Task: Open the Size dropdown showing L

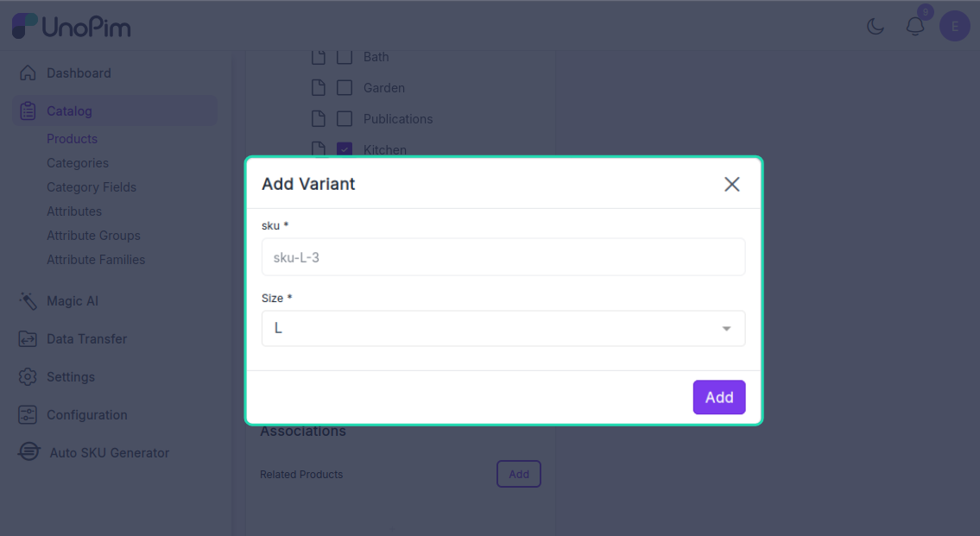Action: [503, 329]
